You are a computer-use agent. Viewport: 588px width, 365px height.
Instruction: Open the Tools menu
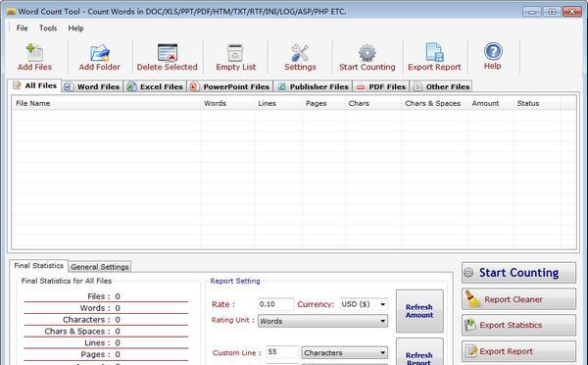point(48,28)
